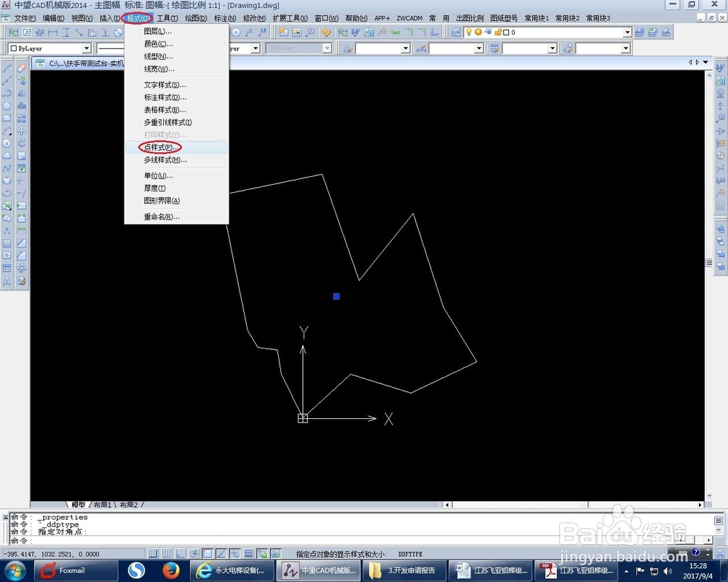Select the multiline Text tool icon
The width and height of the screenshot is (728, 582).
[7, 281]
